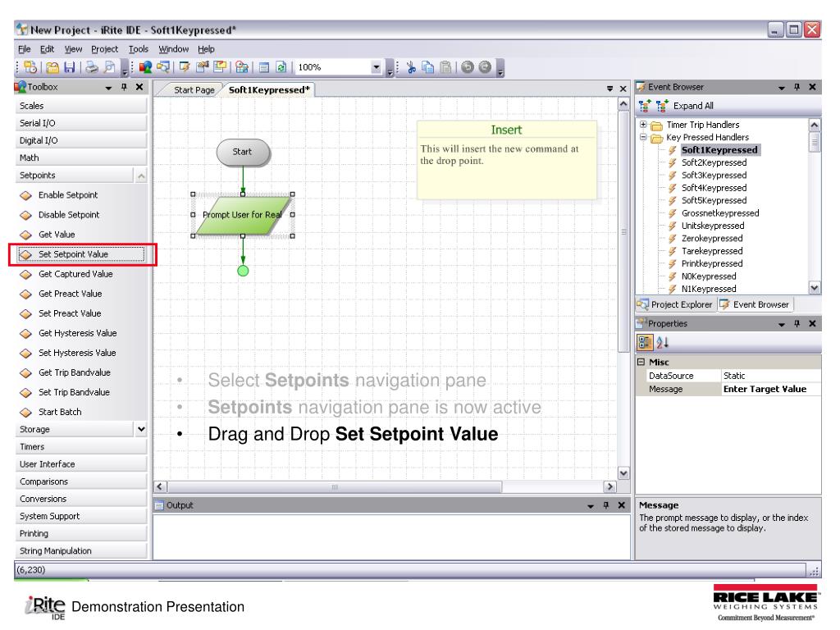Pin the Output panel
This screenshot has width=840, height=630.
[x=606, y=505]
